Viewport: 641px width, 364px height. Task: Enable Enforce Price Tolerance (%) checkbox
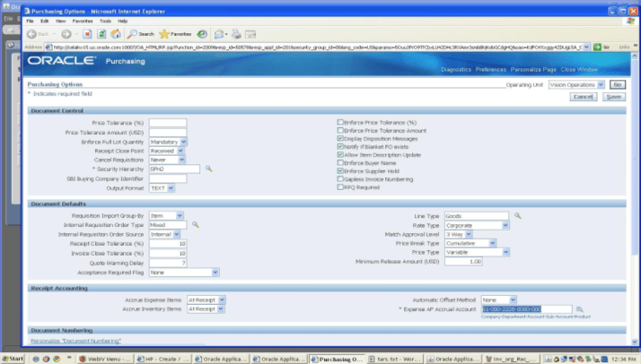[x=339, y=122]
